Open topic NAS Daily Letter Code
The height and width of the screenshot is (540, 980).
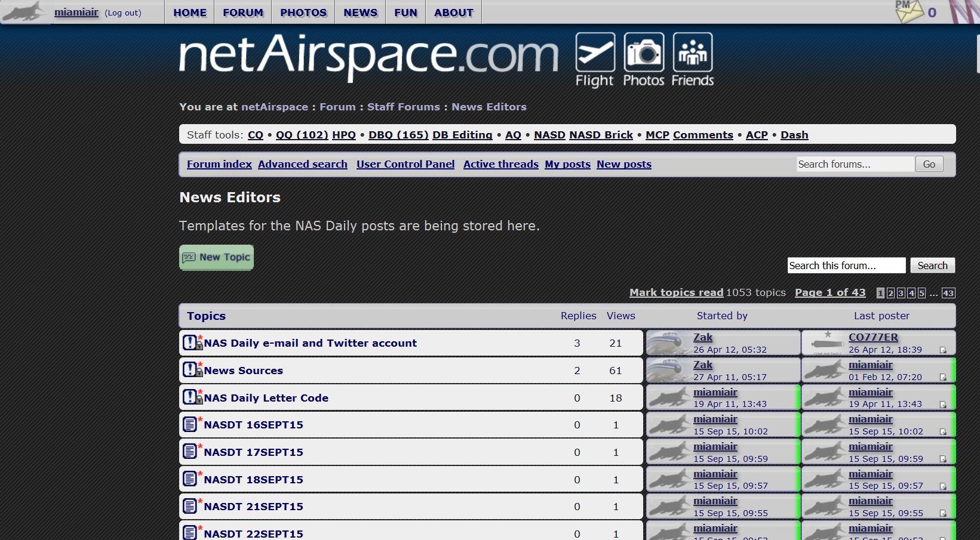pyautogui.click(x=266, y=398)
